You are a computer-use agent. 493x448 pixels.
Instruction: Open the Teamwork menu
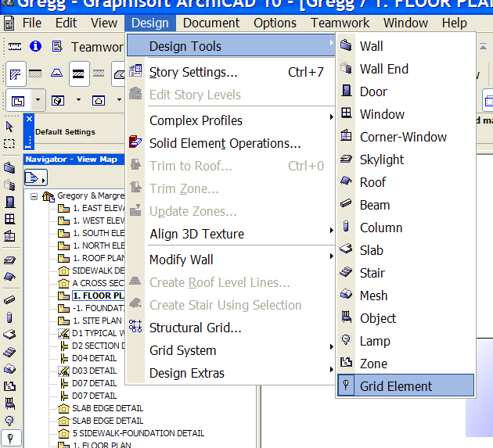pos(340,23)
